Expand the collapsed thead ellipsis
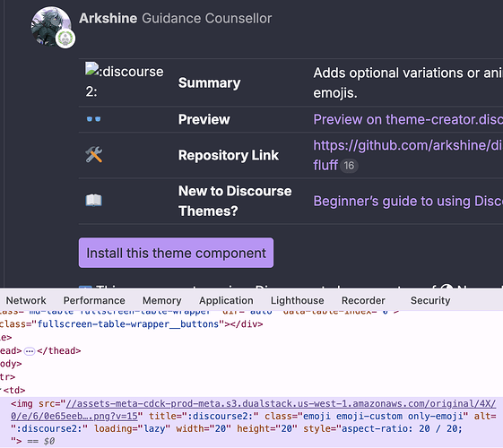This screenshot has height=448, width=503. [30, 351]
